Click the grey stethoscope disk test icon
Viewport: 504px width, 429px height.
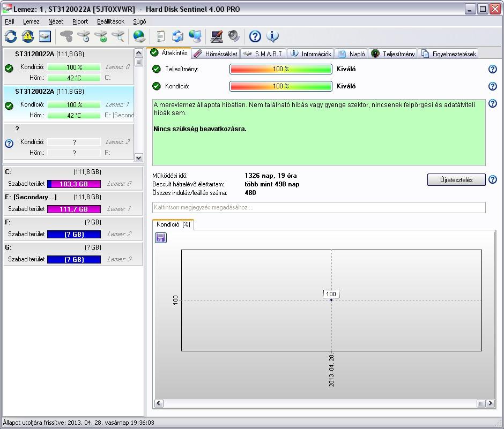tap(66, 36)
